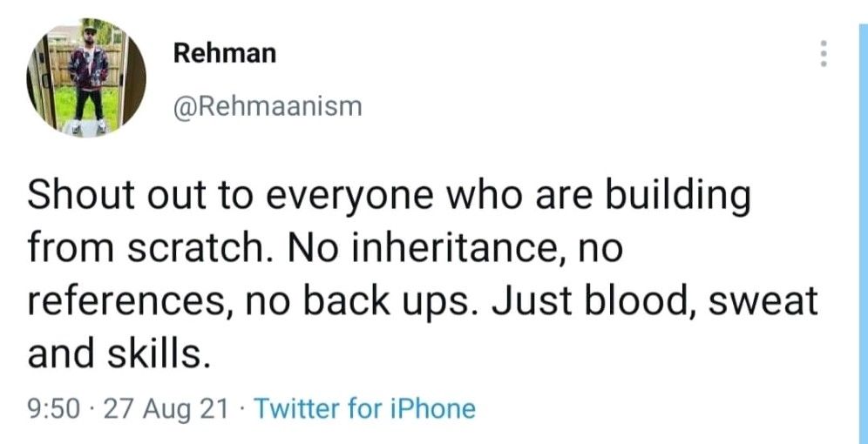
Task: Click the display name Rehman
Action: pyautogui.click(x=224, y=54)
